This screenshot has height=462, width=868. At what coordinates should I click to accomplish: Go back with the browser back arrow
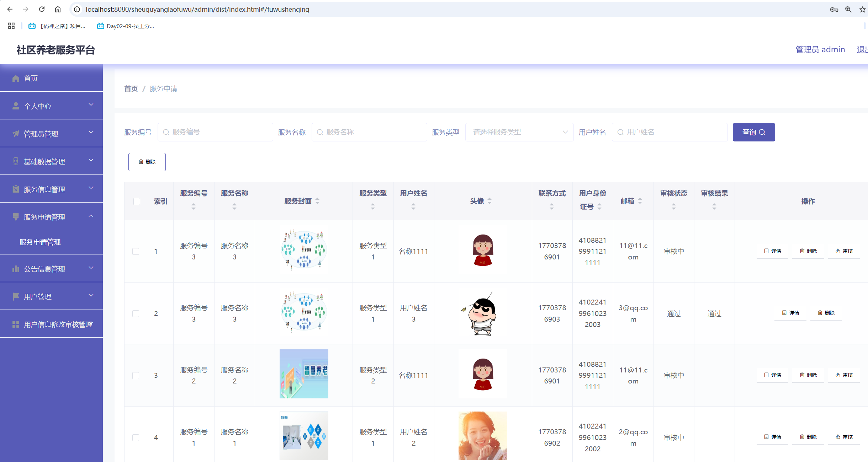10,9
